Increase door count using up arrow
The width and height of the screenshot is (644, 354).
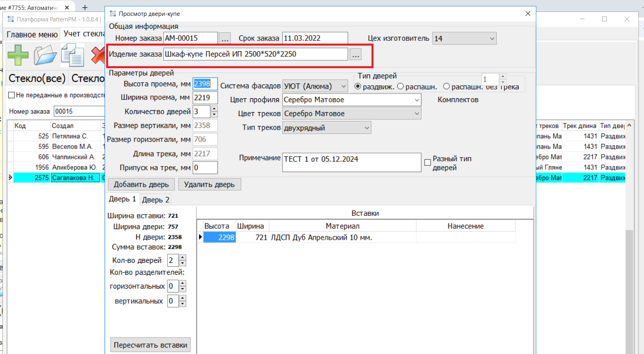click(x=214, y=109)
